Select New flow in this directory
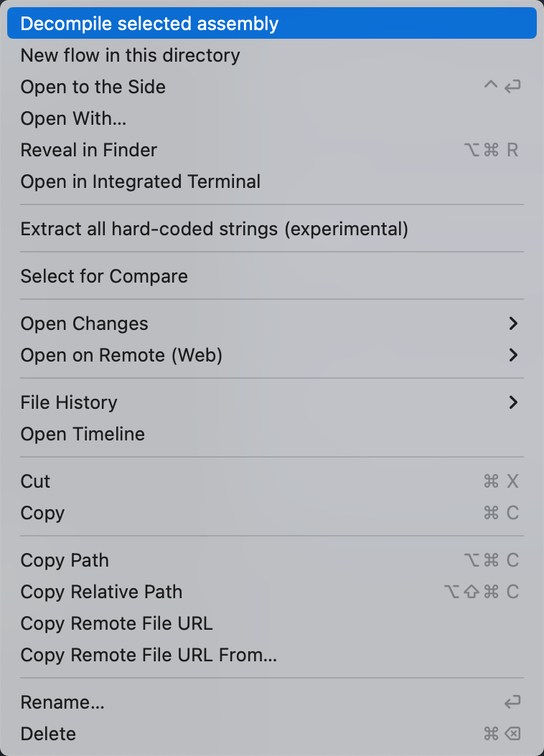The height and width of the screenshot is (756, 544). coord(130,55)
